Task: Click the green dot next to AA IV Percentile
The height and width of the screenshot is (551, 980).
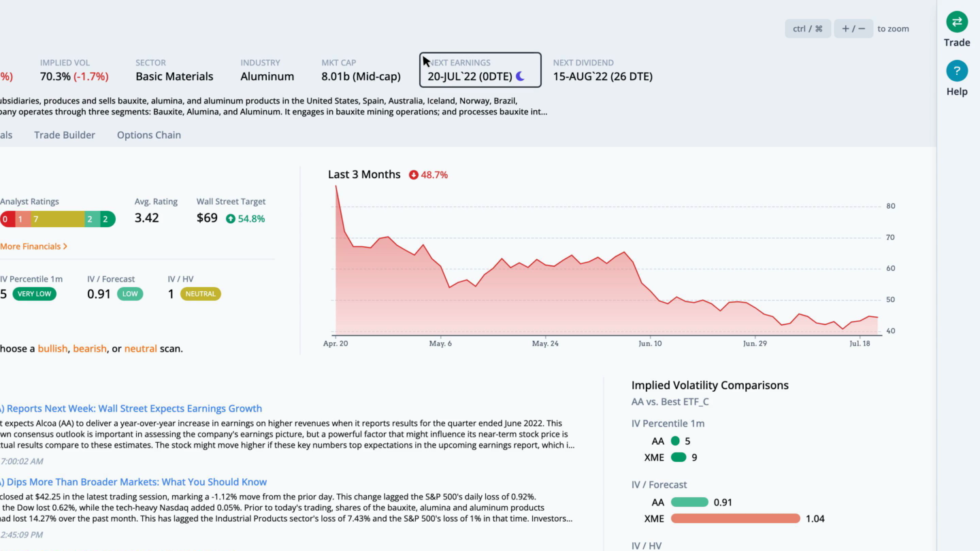Action: click(675, 441)
